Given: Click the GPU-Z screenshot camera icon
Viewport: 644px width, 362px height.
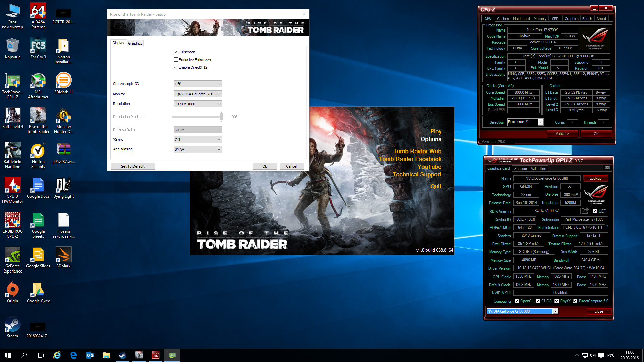Looking at the screenshot, I should (x=607, y=167).
